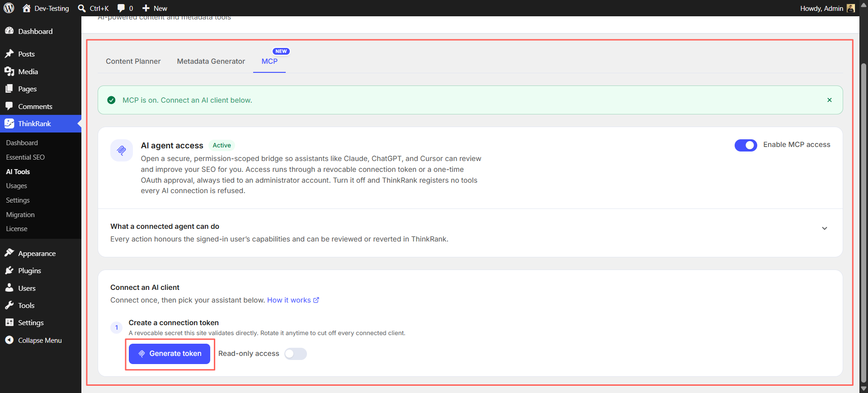Open Howdy, Admin profile avatar
Viewport: 868px width, 393px height.
coord(850,8)
